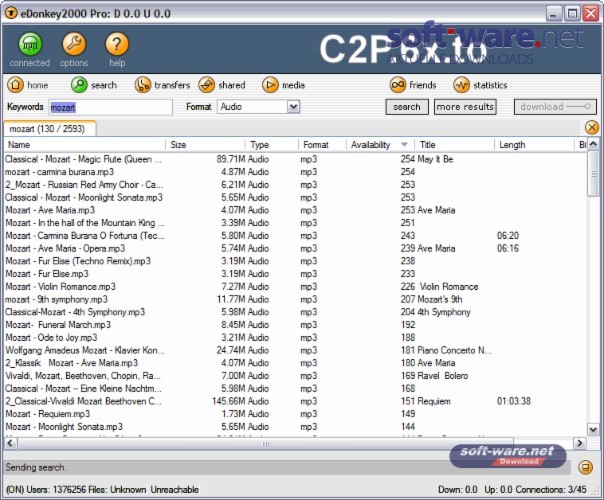Viewport: 604px width, 500px height.
Task: Sort by the Title column header
Action: (454, 145)
